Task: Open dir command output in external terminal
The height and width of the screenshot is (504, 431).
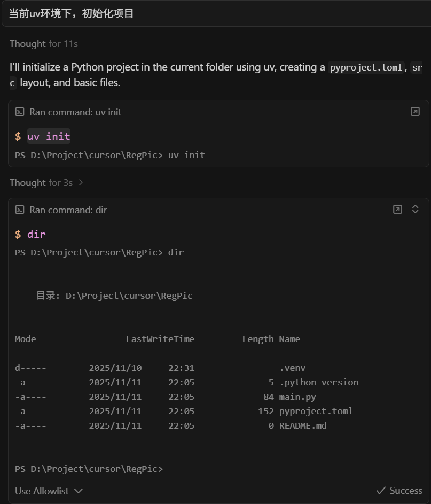Action: click(397, 210)
